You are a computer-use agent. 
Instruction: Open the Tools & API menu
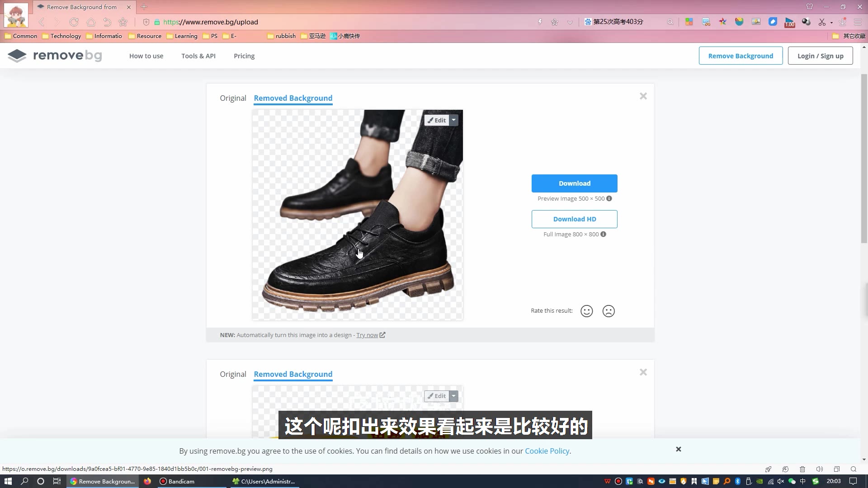[x=198, y=56]
